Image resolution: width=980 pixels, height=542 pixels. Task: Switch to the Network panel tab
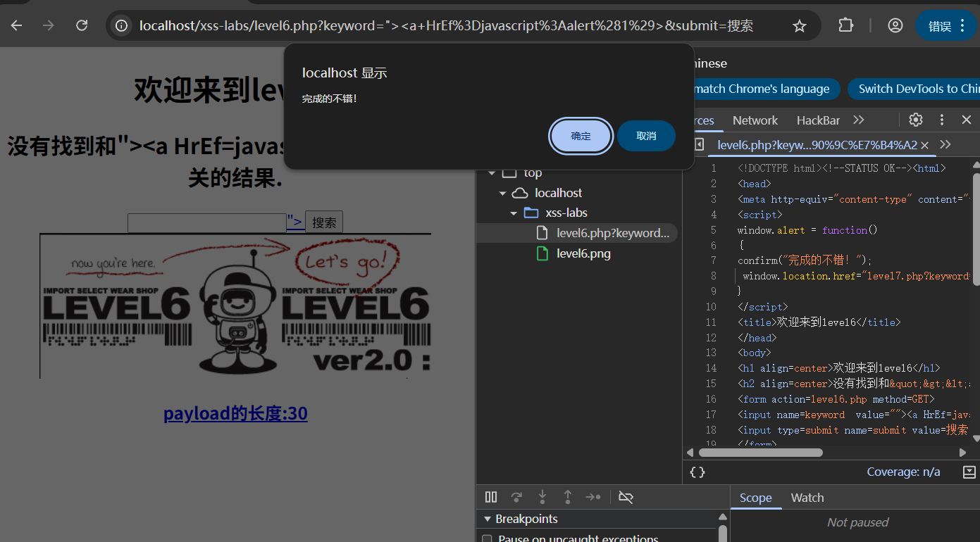755,120
